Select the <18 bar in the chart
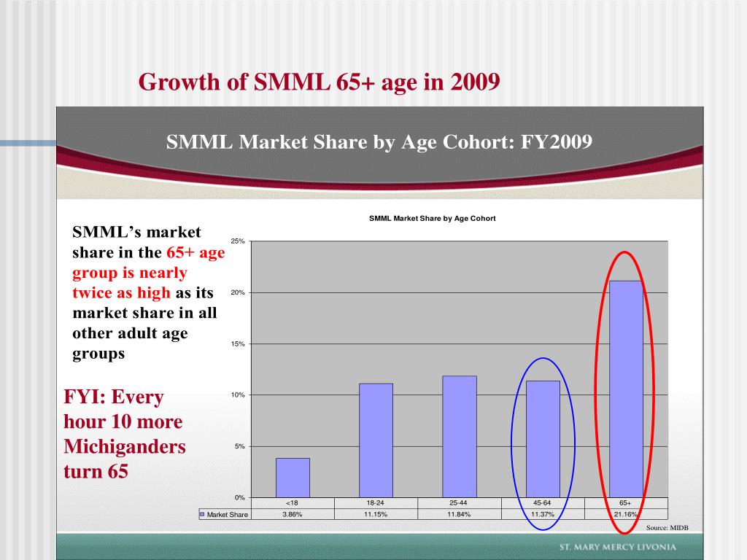Image resolution: width=747 pixels, height=560 pixels. point(293,478)
